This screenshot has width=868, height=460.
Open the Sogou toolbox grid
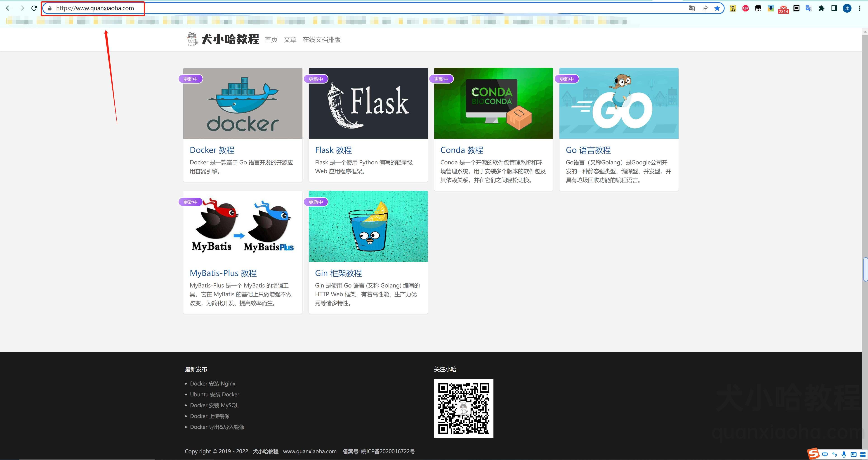863,455
